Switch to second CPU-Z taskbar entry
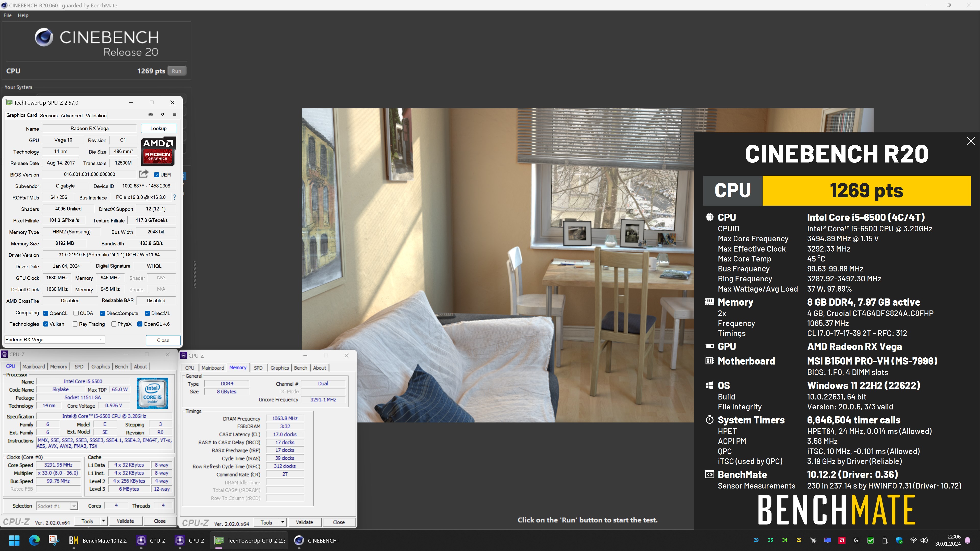Viewport: 980px width, 551px height. [x=190, y=540]
